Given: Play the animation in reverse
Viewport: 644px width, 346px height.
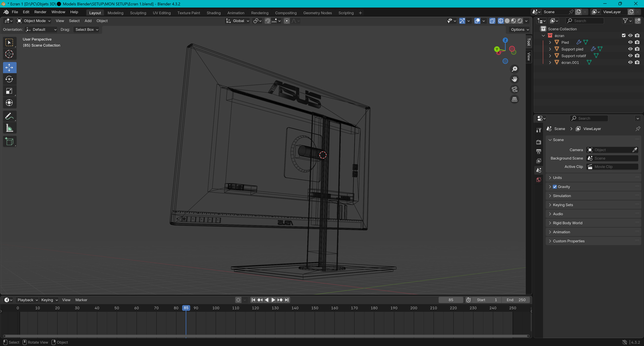Looking at the screenshot, I should click(x=266, y=300).
